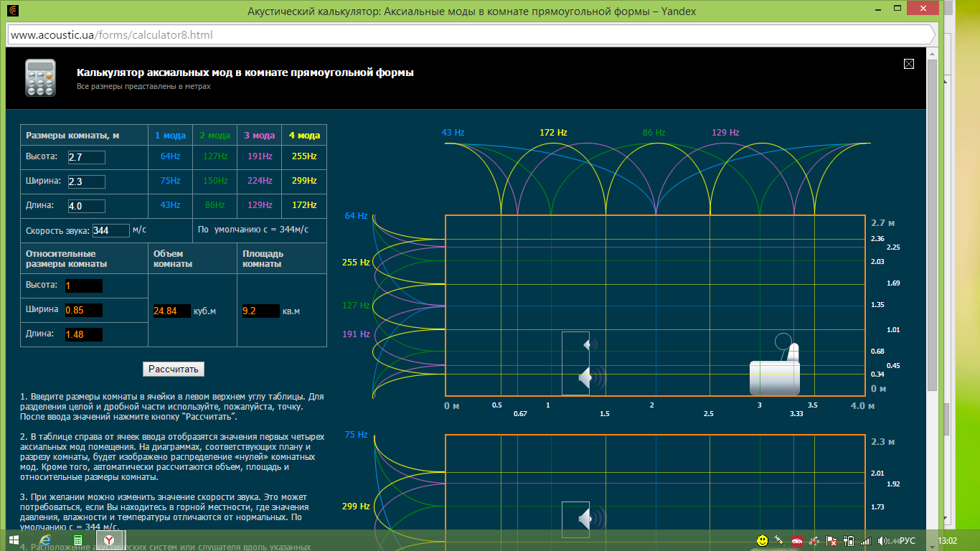Screen dimensions: 980x551
Task: Click the '2.3 м' label on second diagram
Action: point(882,442)
